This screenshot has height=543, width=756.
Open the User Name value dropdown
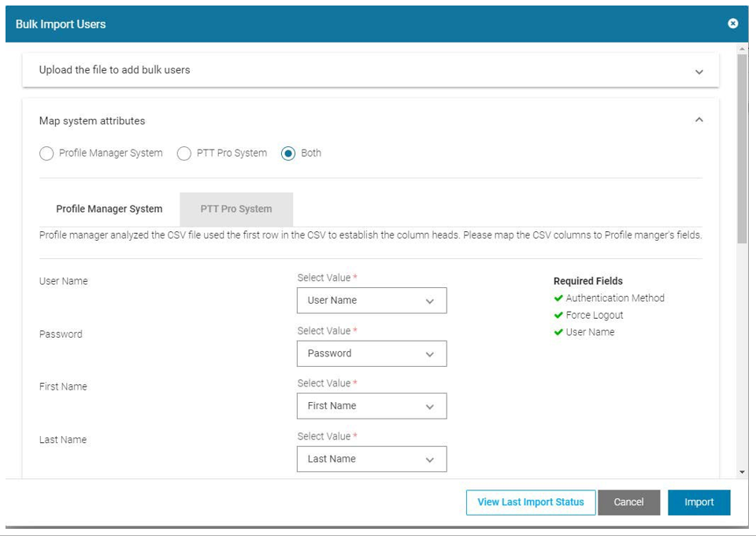click(x=371, y=301)
